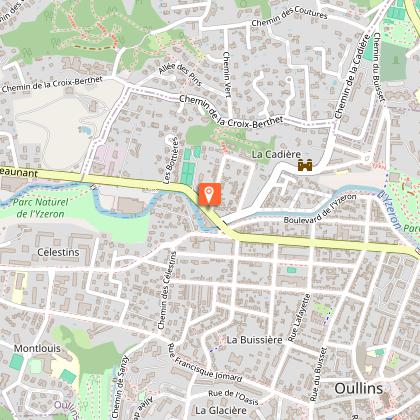Select the Rue Lafayette street label

[299, 318]
